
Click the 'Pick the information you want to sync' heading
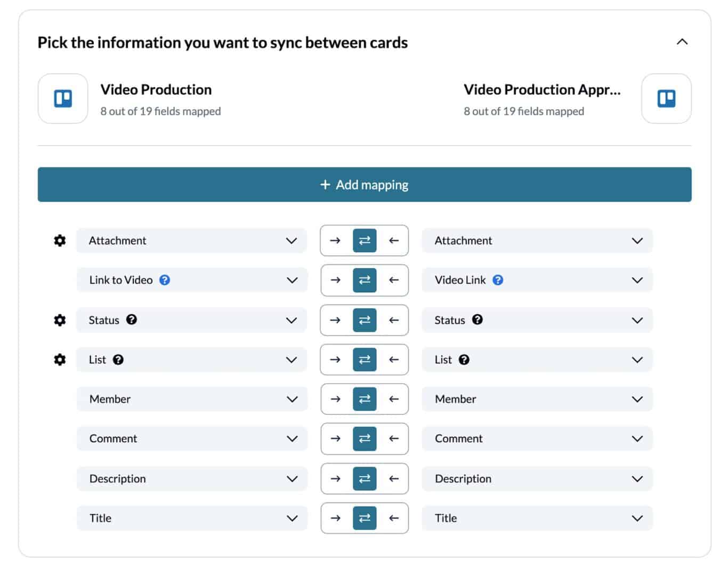tap(223, 43)
